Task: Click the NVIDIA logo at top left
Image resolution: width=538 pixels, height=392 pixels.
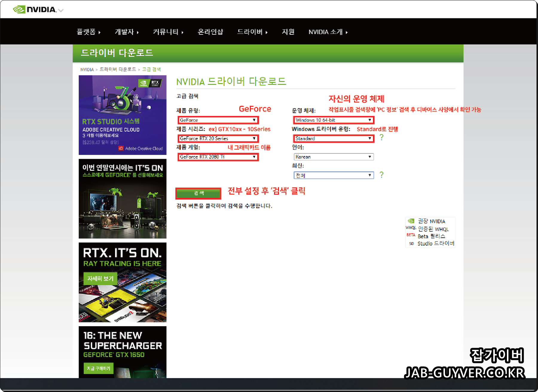Action: click(x=34, y=10)
